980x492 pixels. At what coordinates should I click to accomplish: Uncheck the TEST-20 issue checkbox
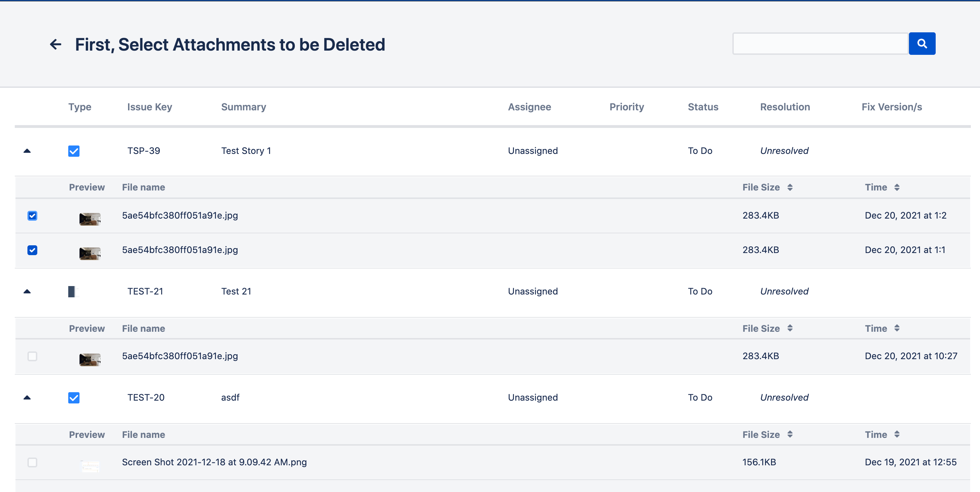tap(74, 398)
